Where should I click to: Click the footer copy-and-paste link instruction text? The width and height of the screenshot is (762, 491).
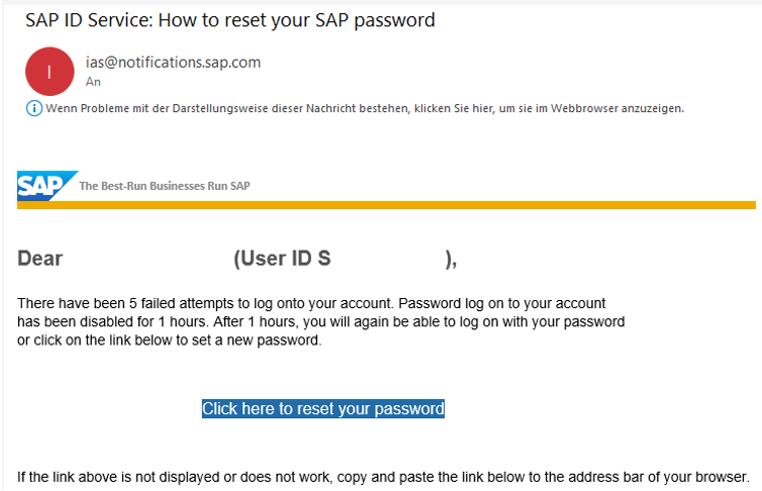[x=383, y=477]
